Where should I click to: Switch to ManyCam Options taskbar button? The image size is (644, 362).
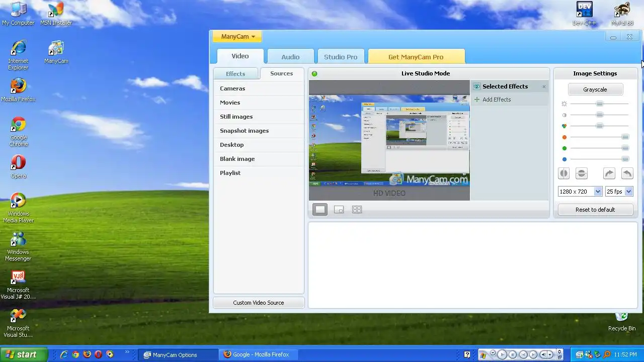[x=179, y=354]
